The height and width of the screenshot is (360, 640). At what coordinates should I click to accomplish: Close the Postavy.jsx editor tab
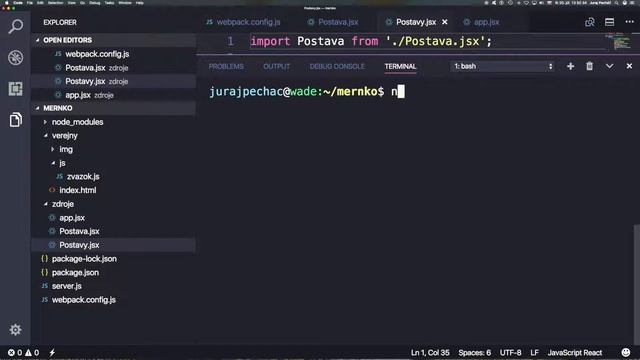click(x=444, y=22)
